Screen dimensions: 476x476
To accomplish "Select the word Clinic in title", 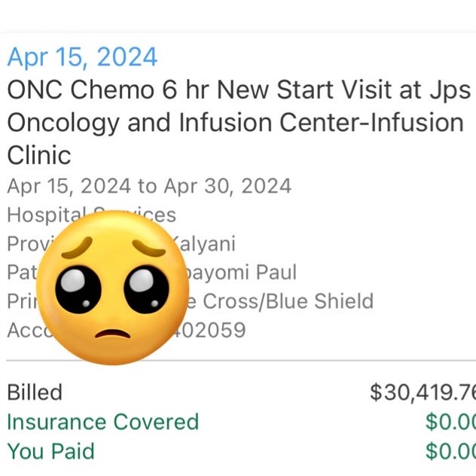I will (x=39, y=155).
